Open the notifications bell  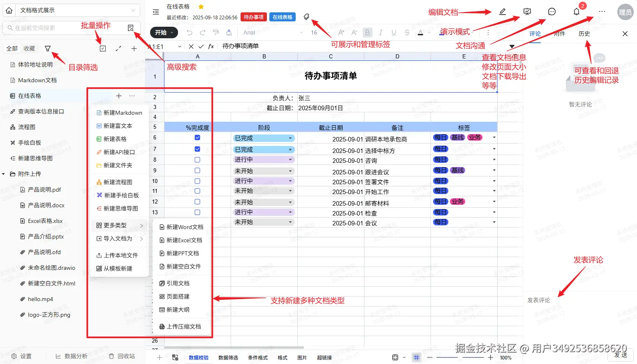pyautogui.click(x=577, y=12)
